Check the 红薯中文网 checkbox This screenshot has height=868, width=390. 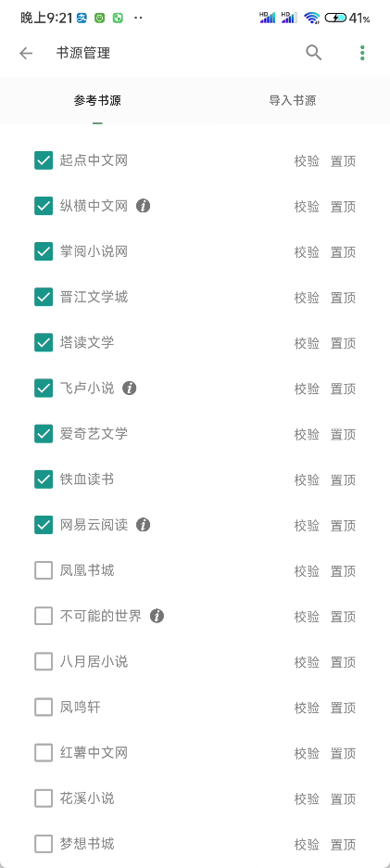coord(44,752)
